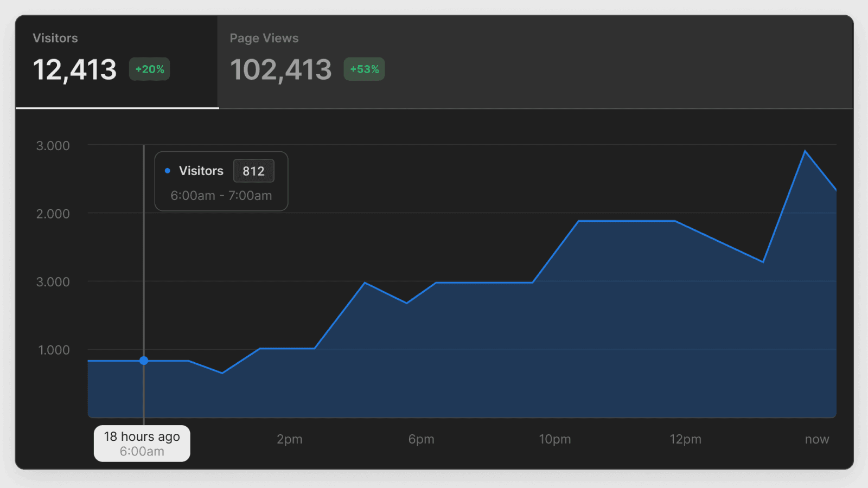
Task: Click the Visitors label inside the tooltip
Action: point(201,171)
